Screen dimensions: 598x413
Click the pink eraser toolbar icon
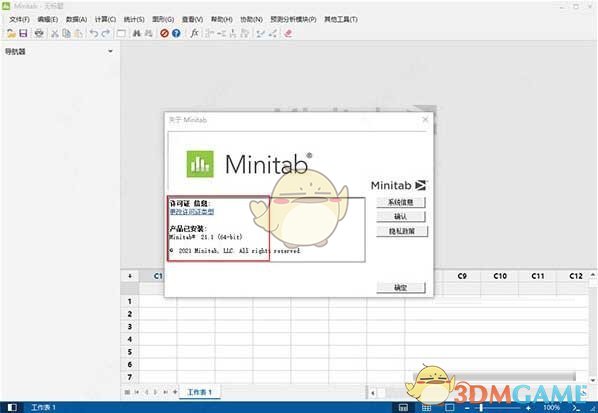(x=288, y=34)
